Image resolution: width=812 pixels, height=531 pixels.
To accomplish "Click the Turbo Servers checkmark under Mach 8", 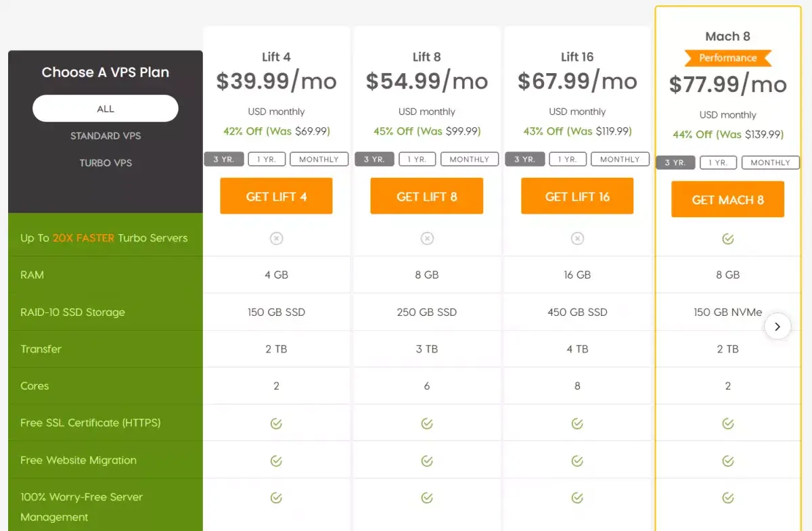I will [727, 239].
